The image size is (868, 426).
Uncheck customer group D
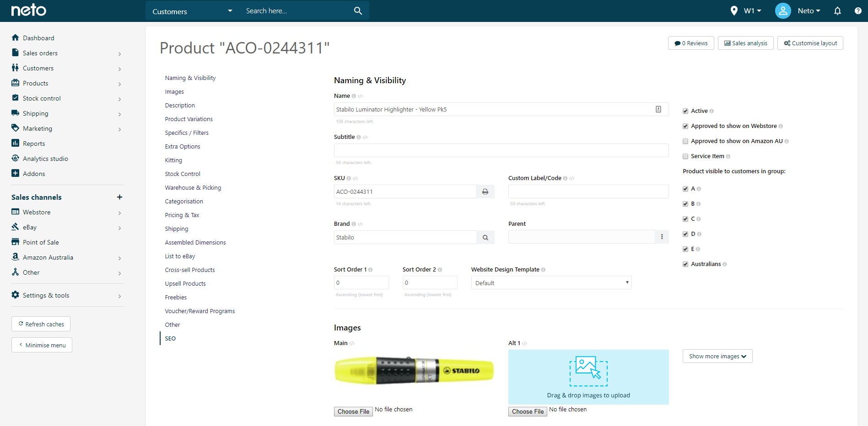[x=685, y=234]
